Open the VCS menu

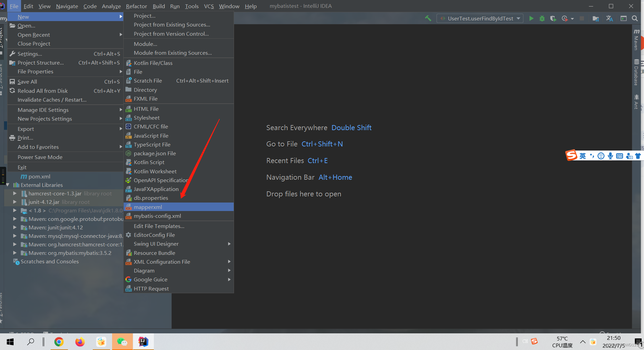[209, 6]
